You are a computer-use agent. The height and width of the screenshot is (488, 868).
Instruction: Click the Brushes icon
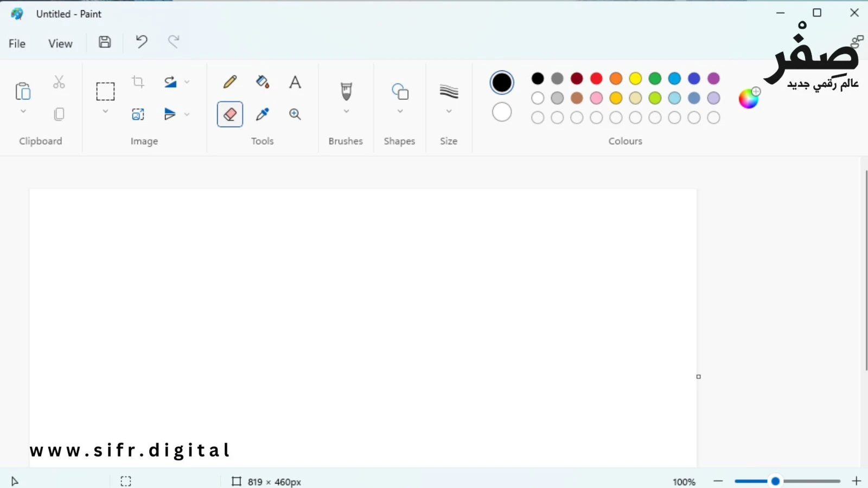(x=346, y=91)
